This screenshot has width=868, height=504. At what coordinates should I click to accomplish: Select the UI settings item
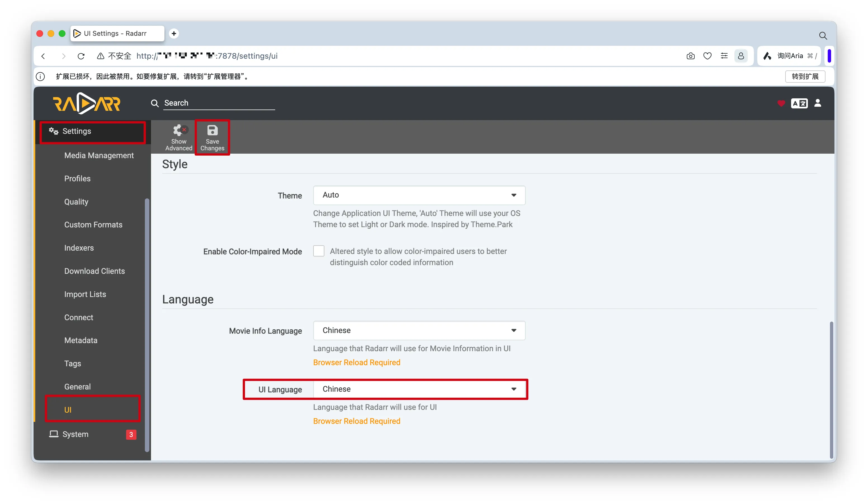click(x=67, y=410)
